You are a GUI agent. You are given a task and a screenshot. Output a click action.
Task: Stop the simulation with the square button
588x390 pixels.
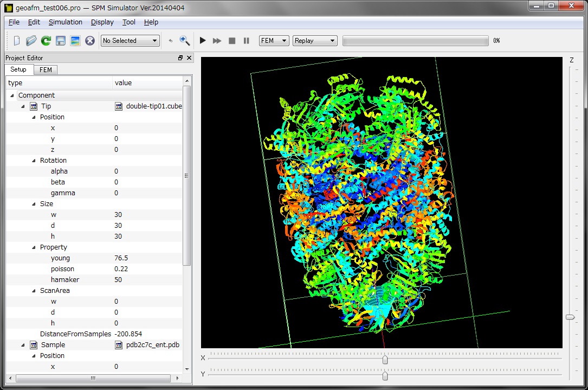232,41
